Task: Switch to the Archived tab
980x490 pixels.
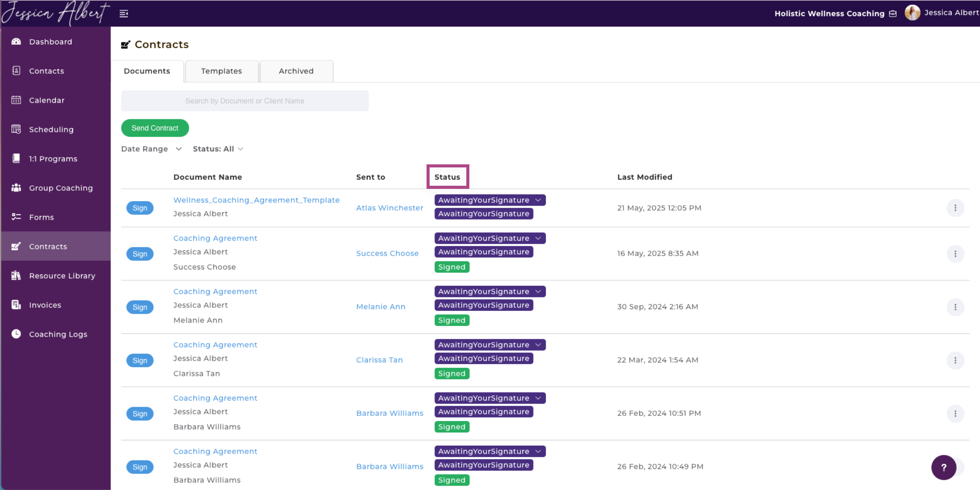Action: [296, 71]
